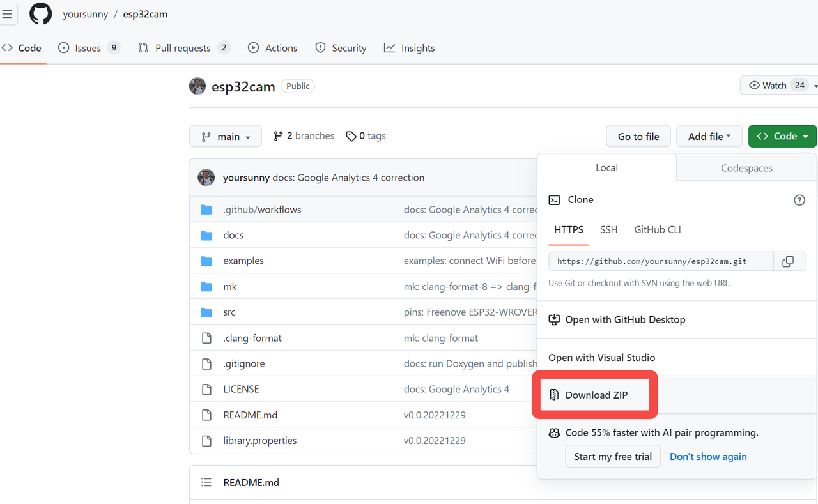Expand the Add file dropdown
Viewport: 818px width, 504px height.
[x=709, y=137]
